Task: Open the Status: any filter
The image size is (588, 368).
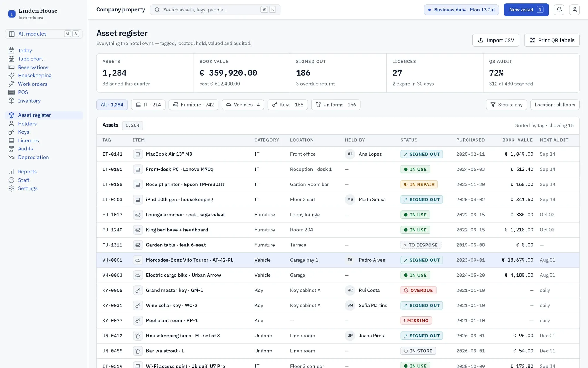Action: point(506,105)
